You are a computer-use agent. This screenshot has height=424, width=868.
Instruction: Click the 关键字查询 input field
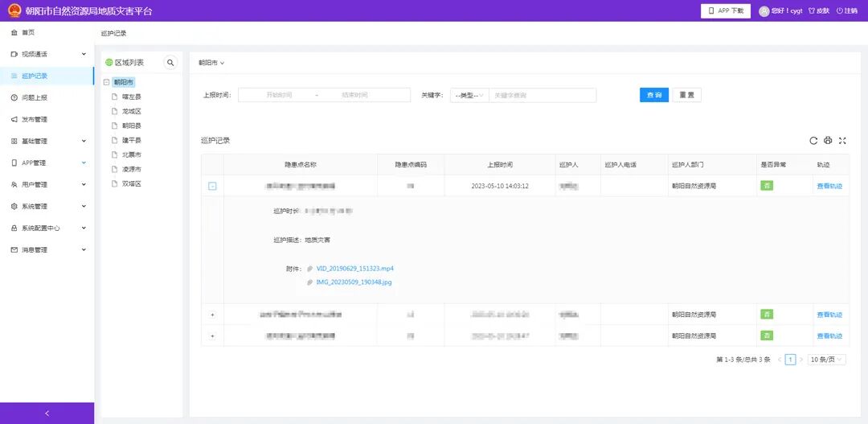tap(542, 95)
